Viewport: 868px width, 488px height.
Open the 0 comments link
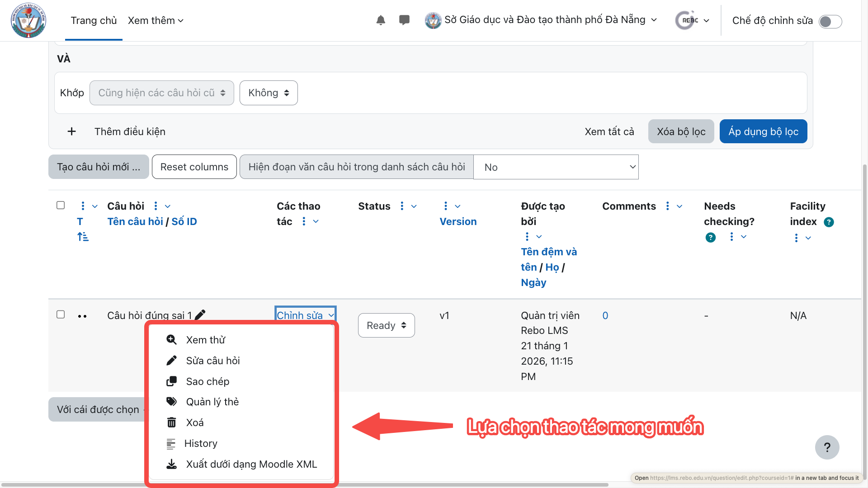605,315
